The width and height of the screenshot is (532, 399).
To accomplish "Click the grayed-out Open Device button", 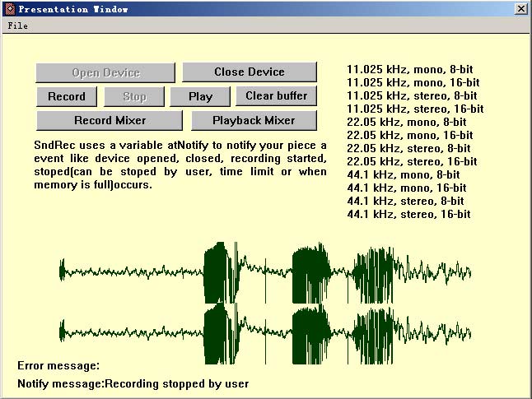I will (105, 72).
